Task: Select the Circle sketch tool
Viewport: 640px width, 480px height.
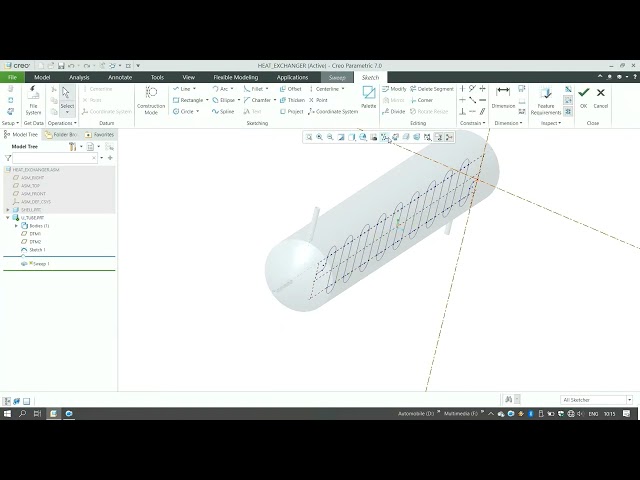Action: pyautogui.click(x=183, y=111)
